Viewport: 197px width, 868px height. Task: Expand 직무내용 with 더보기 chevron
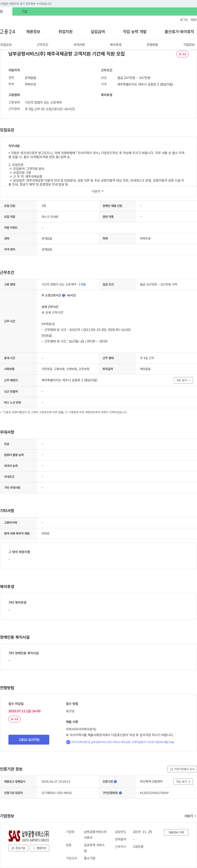[98, 191]
